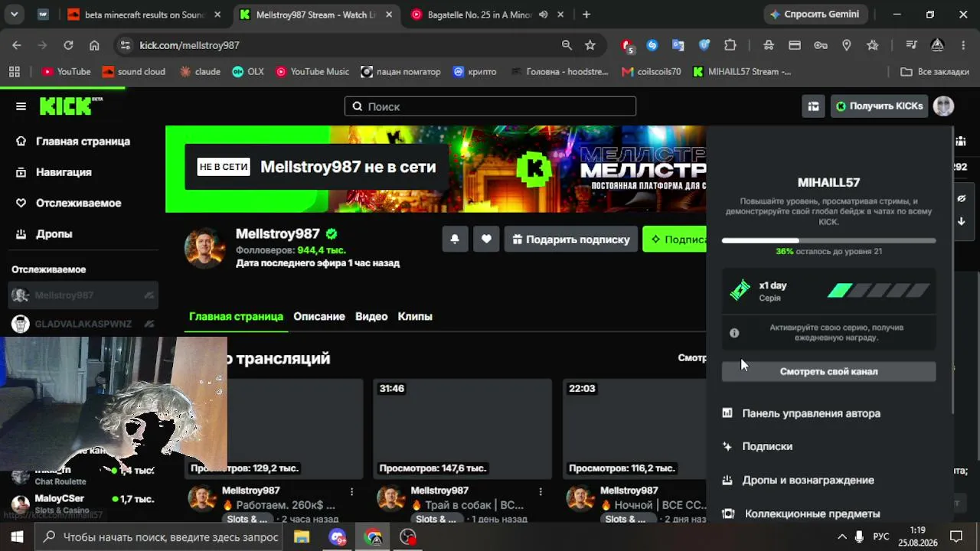Select the Клипы channel tab
Screen dimensions: 980x551
pos(415,317)
